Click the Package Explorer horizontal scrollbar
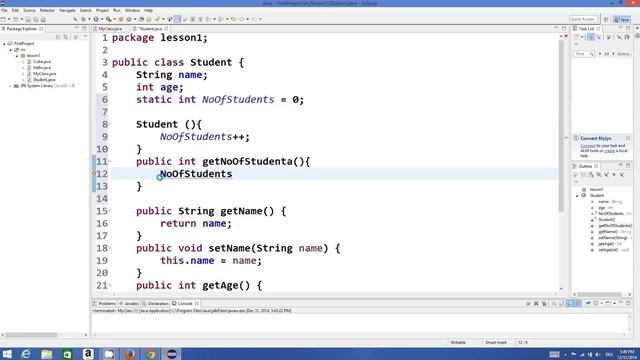Image resolution: width=640 pixels, height=360 pixels. tap(31, 335)
